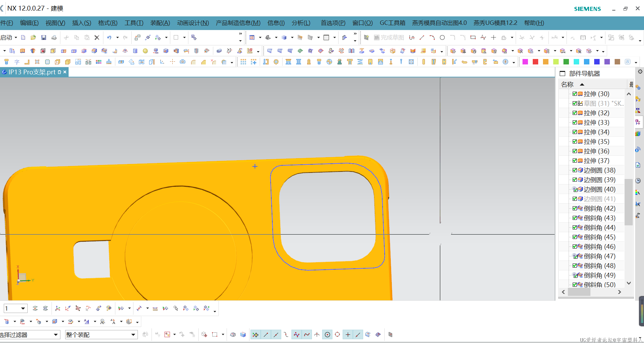Expand the top toolbar overflow chevron
The image size is (644, 344).
point(240,33)
